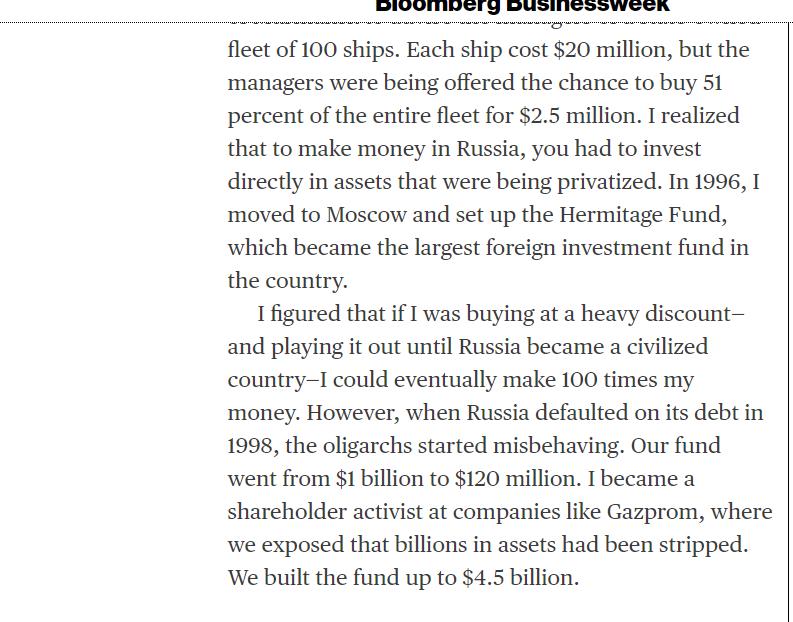
Task: Click the Bloomberg Businessweek header logo
Action: pyautogui.click(x=522, y=6)
